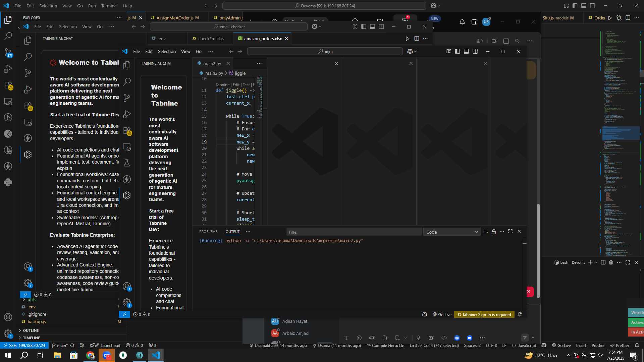Click Tabnine: Sign-in is required status item

484,314
